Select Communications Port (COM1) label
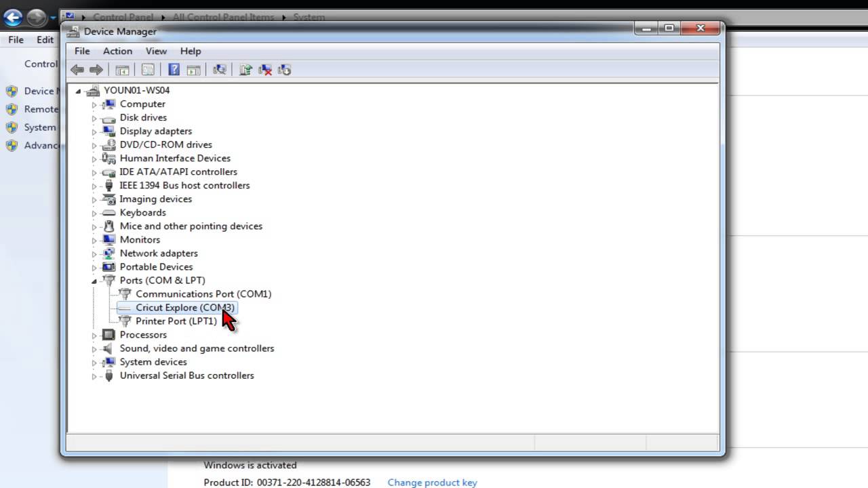This screenshot has width=868, height=488. [203, 294]
